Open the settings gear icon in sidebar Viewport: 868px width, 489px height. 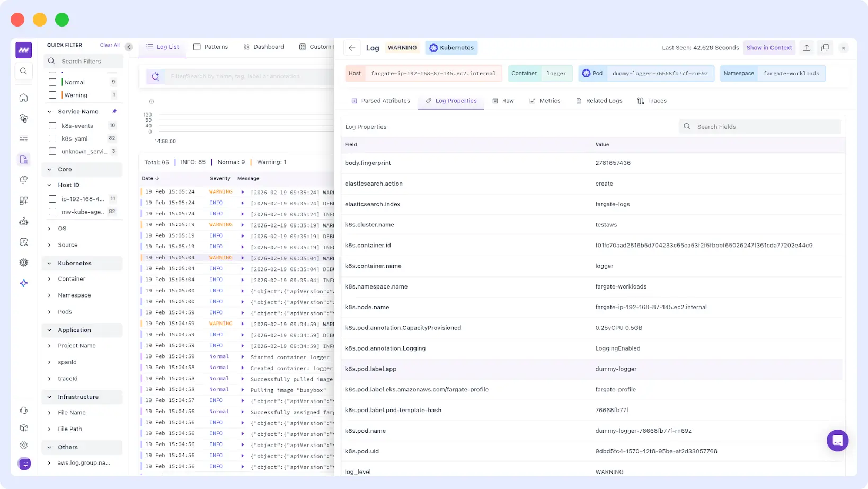click(x=23, y=446)
